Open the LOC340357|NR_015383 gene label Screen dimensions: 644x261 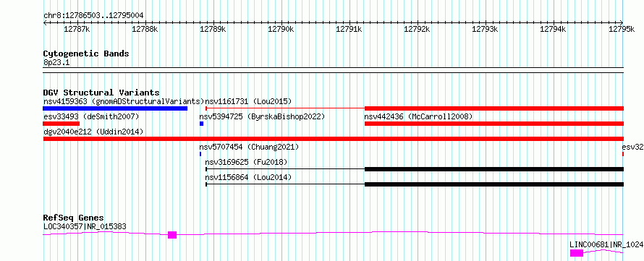pyautogui.click(x=85, y=226)
